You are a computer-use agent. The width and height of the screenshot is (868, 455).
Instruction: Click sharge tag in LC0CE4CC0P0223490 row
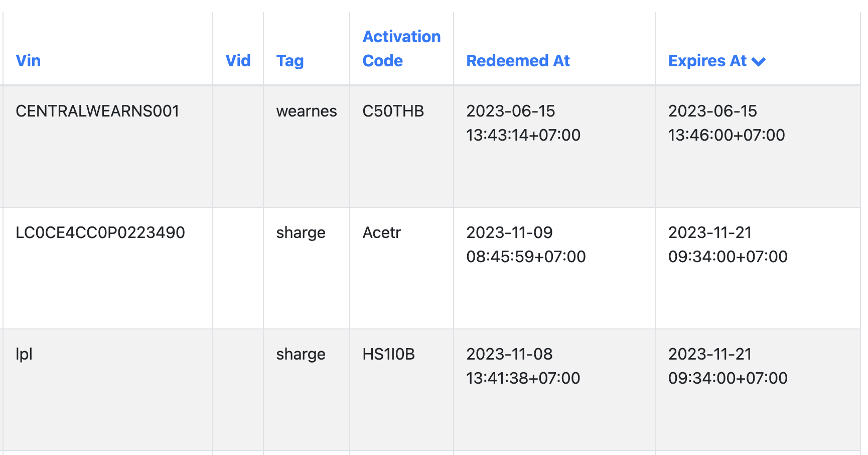301,233
